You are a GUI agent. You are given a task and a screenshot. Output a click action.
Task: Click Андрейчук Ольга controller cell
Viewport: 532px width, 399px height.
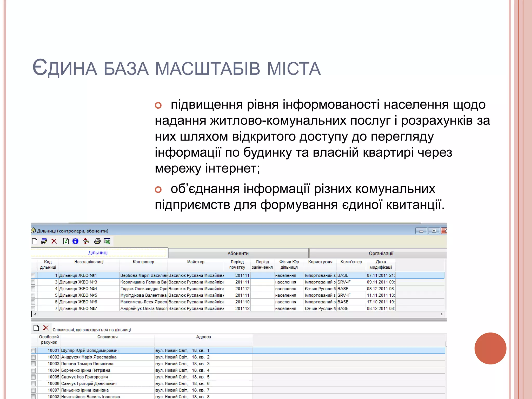(143, 309)
